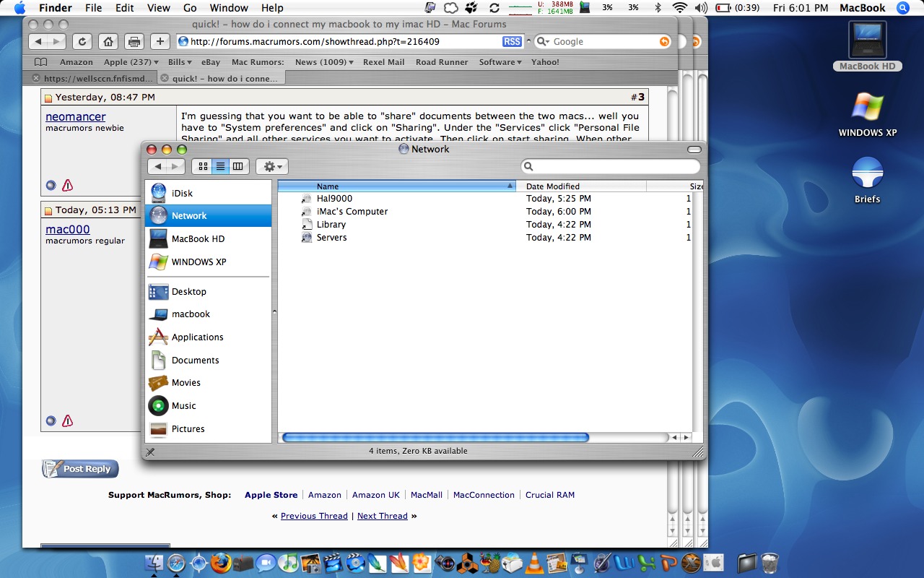
Task: Sort the list by the Name column header
Action: pos(396,186)
